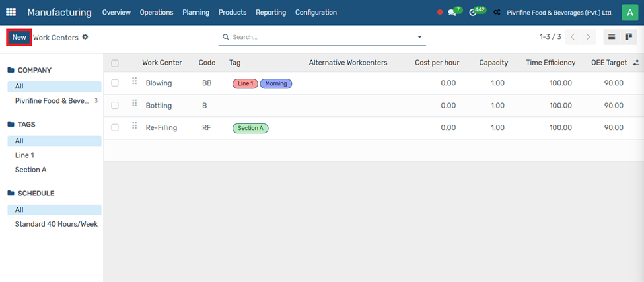Click the New button

(x=19, y=37)
